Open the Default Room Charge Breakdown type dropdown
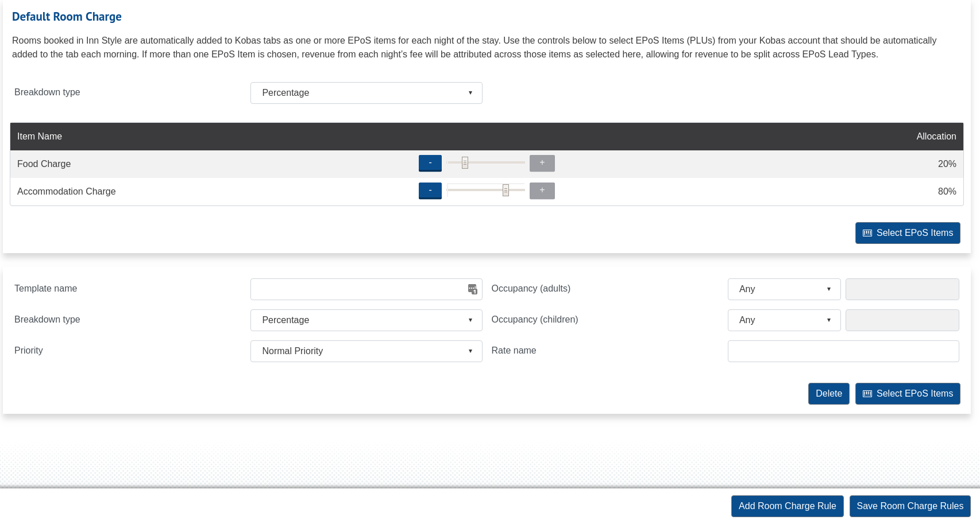 [x=366, y=93]
